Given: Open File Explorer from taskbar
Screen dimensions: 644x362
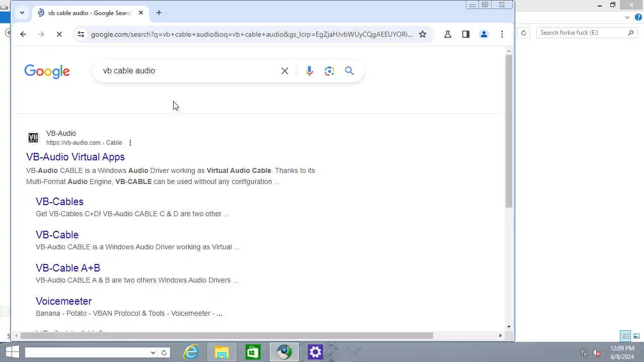Looking at the screenshot, I should click(x=222, y=352).
